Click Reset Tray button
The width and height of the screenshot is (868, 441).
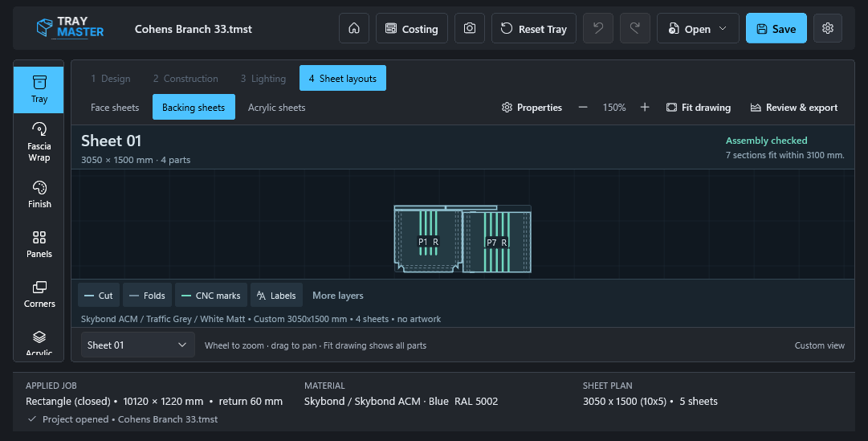pyautogui.click(x=534, y=28)
